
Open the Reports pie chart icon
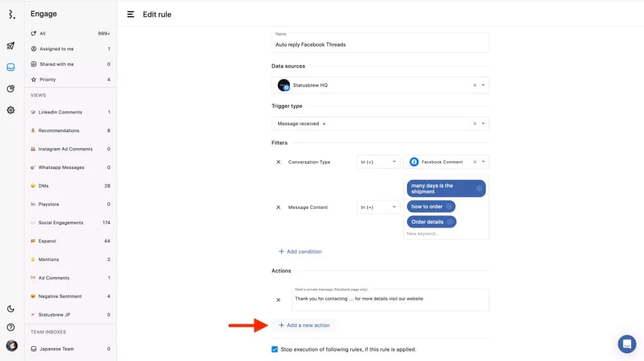click(11, 89)
